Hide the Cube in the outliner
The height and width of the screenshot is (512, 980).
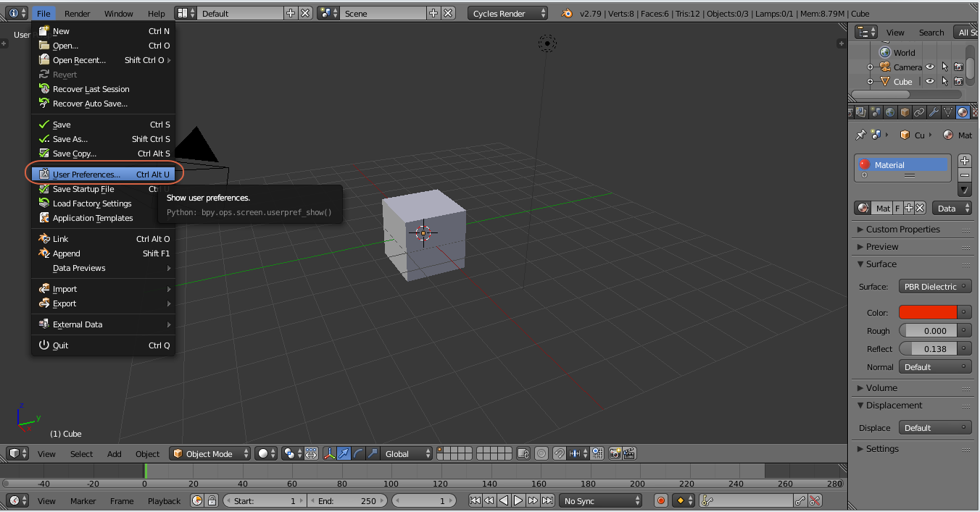click(930, 81)
